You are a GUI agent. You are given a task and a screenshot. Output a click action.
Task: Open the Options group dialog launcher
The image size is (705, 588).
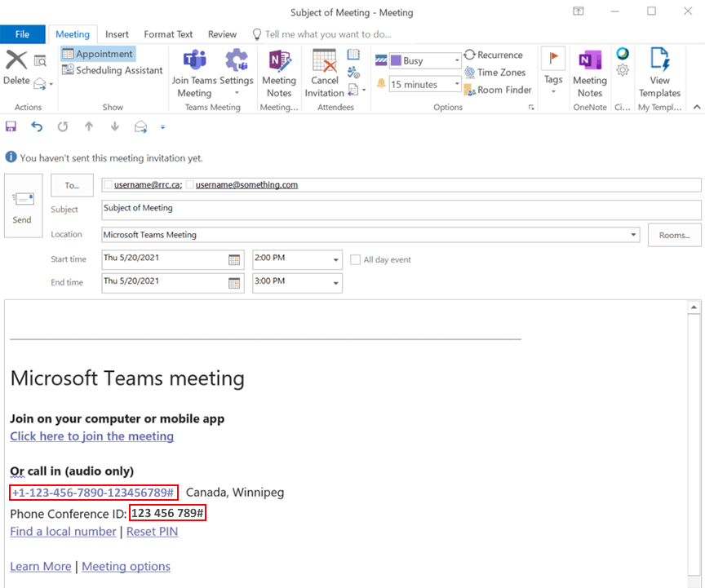(x=531, y=107)
